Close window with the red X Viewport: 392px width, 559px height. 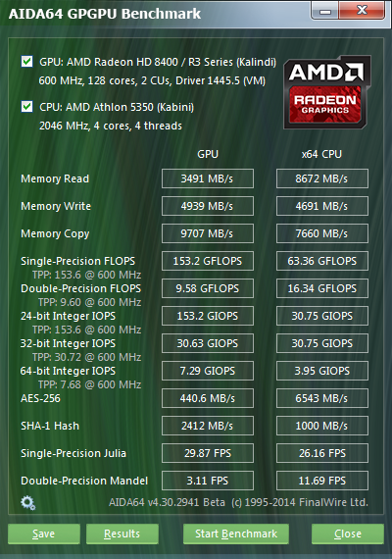click(362, 10)
